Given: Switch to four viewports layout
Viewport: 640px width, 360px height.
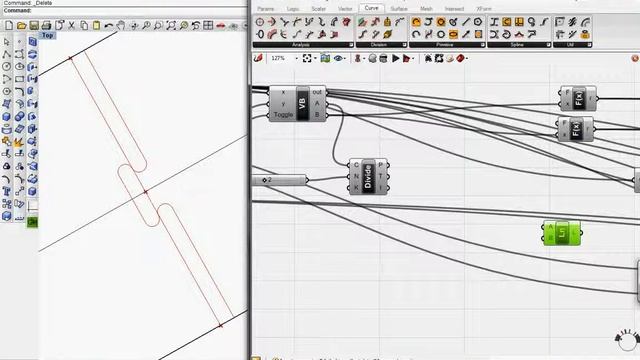Looking at the screenshot, I should tap(208, 25).
